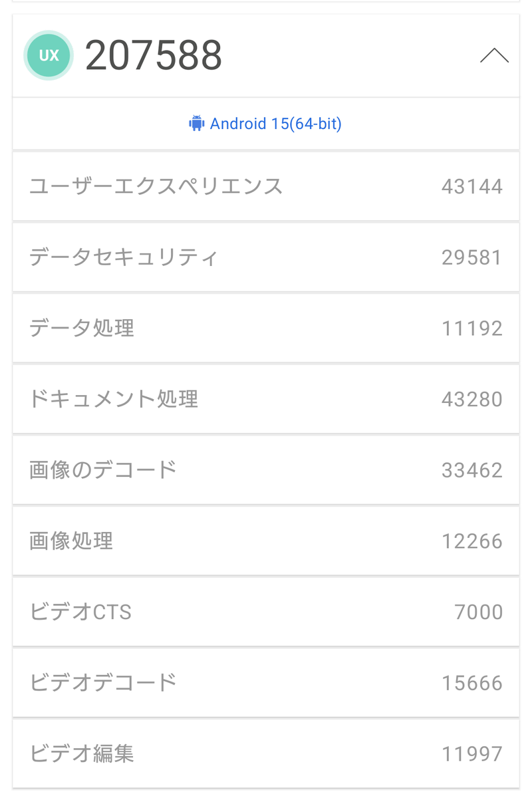Tap the UX total score 207588

(x=154, y=56)
